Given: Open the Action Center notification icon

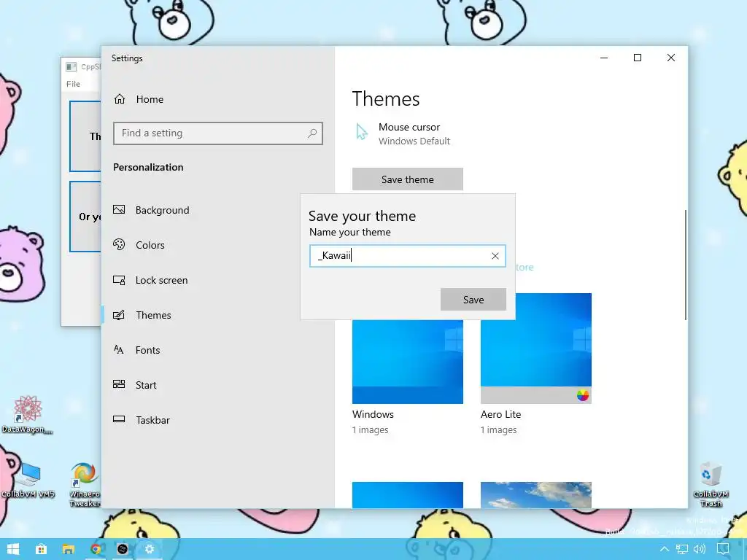Looking at the screenshot, I should [723, 550].
